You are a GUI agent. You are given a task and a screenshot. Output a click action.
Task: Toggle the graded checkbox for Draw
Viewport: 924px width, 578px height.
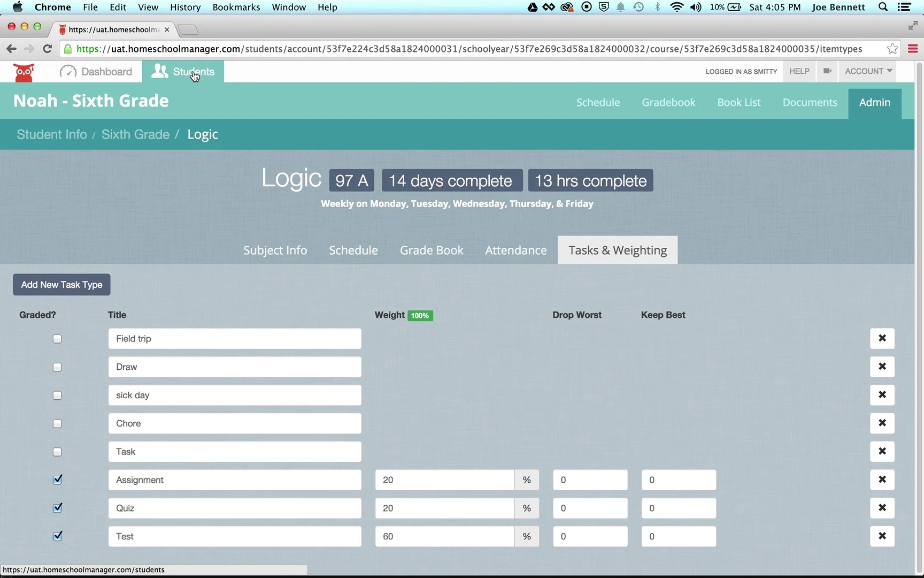[x=57, y=367]
